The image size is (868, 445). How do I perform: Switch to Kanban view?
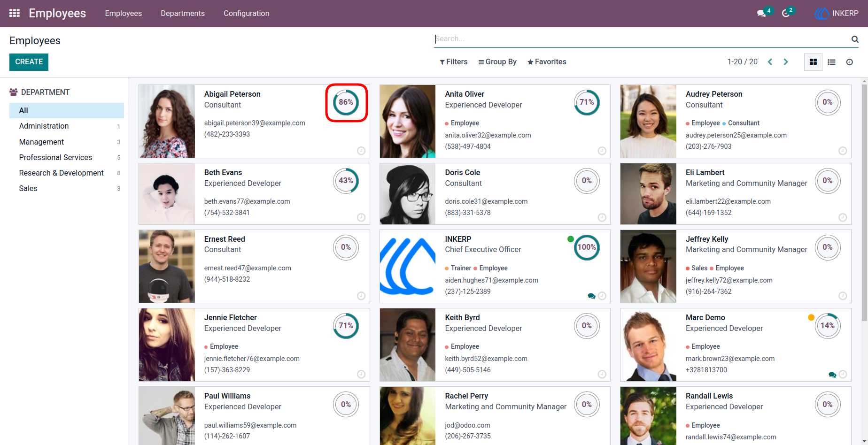coord(813,62)
